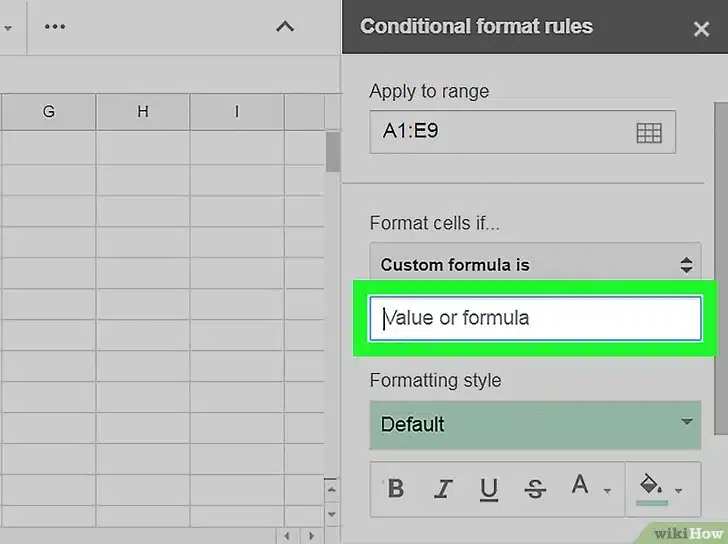
Task: Click the select data range grid icon
Action: tap(649, 132)
